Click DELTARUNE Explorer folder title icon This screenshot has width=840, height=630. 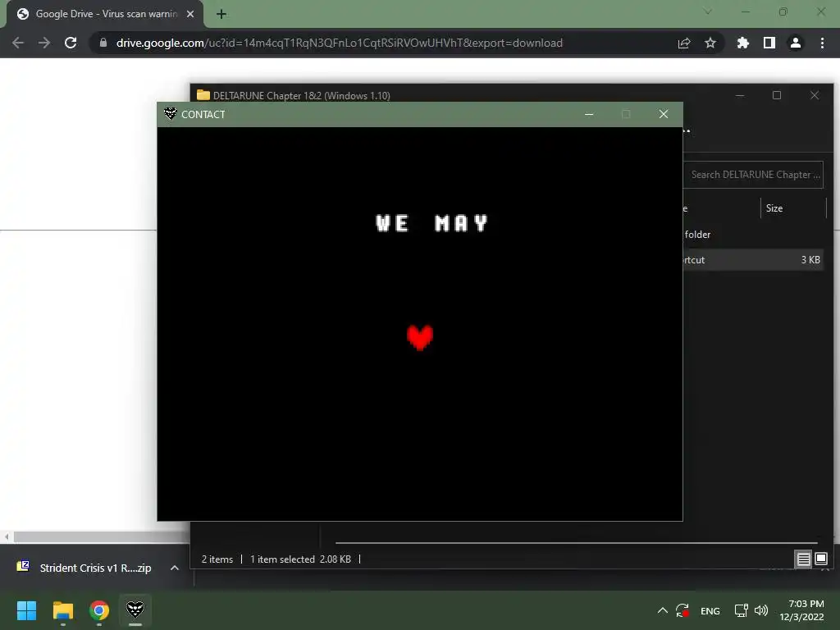(x=203, y=95)
